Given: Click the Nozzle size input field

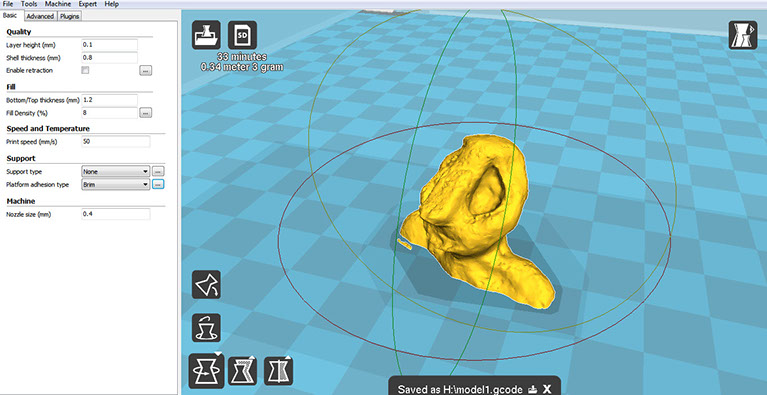Looking at the screenshot, I should click(x=115, y=214).
